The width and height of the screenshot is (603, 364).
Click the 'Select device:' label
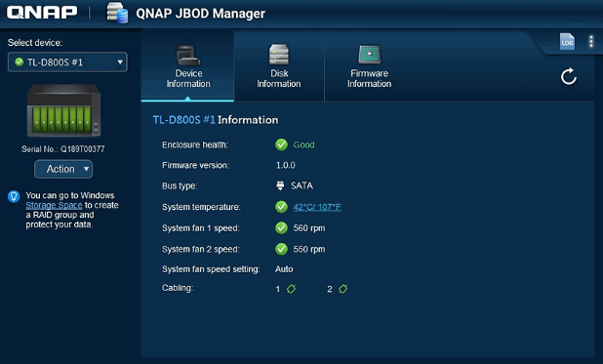coord(35,43)
